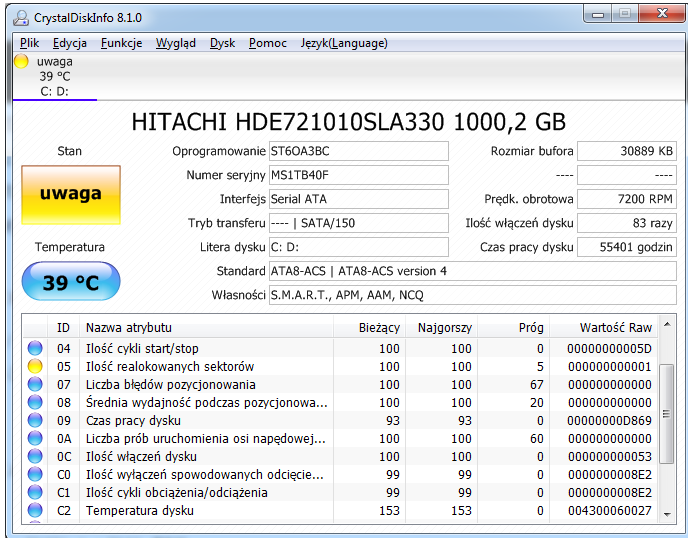Open the Pomoc menu
Viewport: 688px width, 538px height.
[268, 43]
